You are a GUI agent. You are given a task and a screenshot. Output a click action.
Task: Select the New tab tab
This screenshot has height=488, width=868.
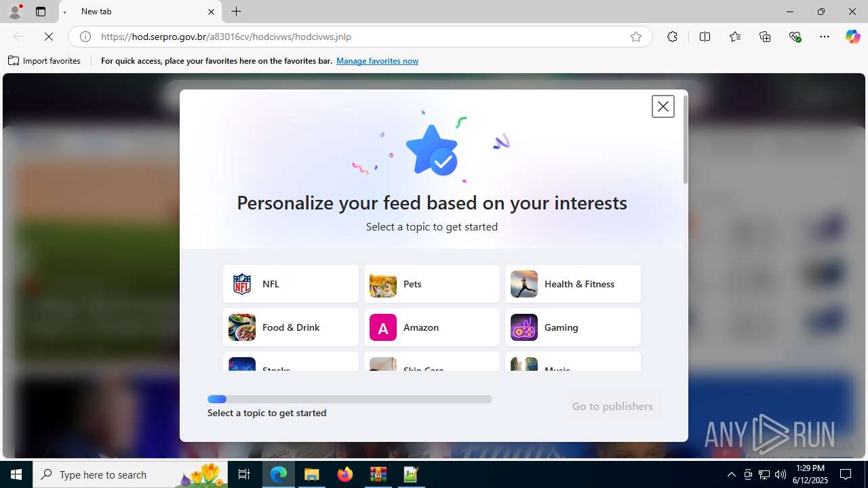(x=140, y=12)
